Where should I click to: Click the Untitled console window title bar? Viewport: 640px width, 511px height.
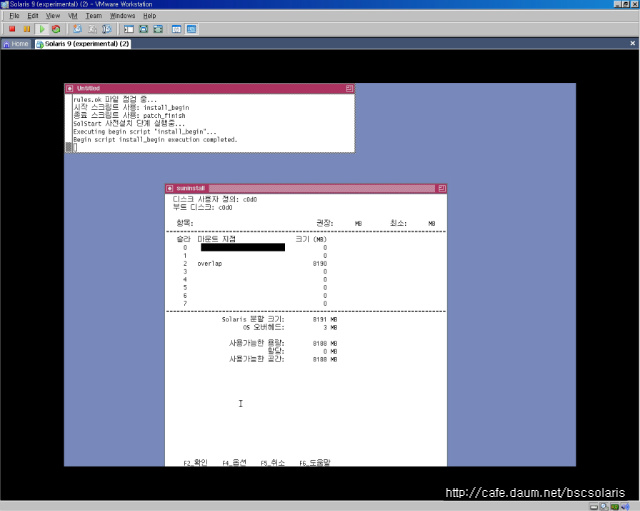coord(209,89)
